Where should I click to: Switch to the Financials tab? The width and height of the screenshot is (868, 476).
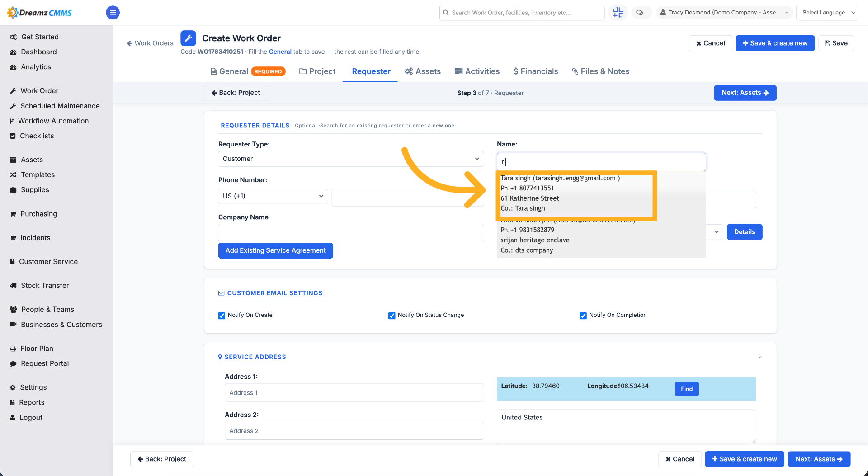pos(535,71)
